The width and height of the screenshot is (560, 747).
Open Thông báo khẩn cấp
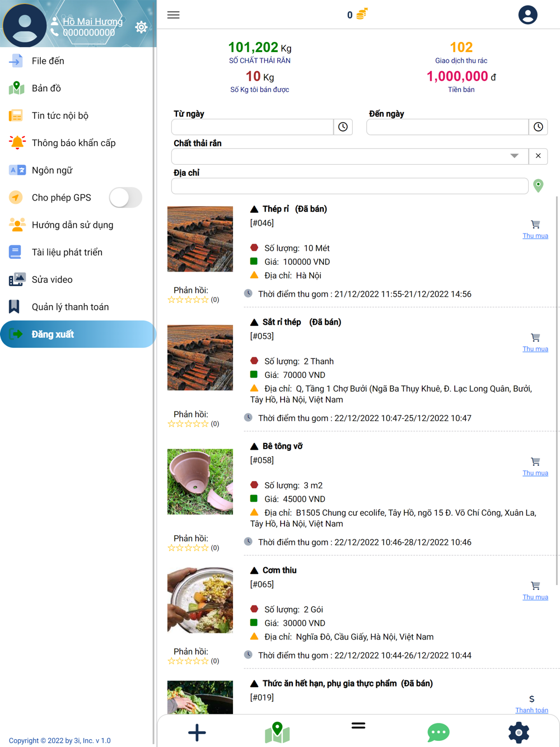78,143
